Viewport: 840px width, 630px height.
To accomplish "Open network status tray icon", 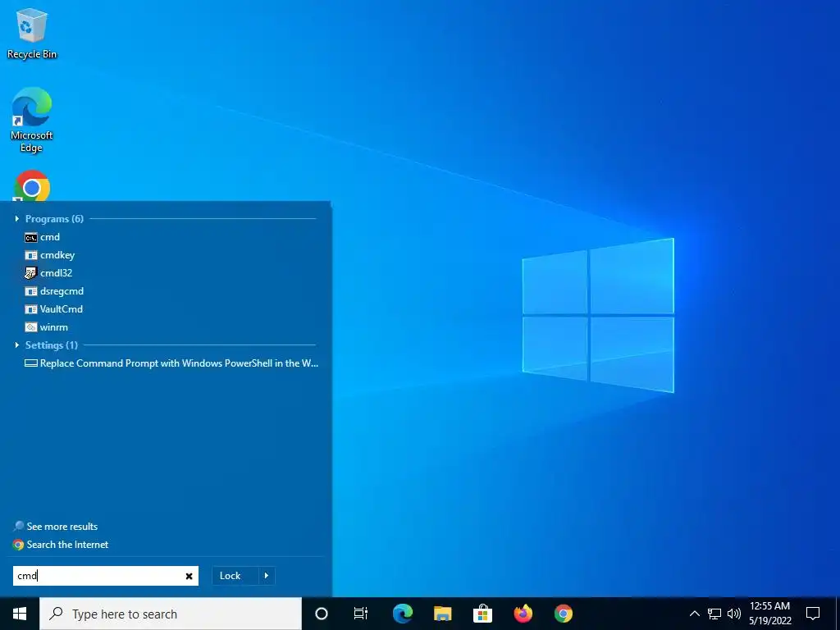I will (x=714, y=614).
